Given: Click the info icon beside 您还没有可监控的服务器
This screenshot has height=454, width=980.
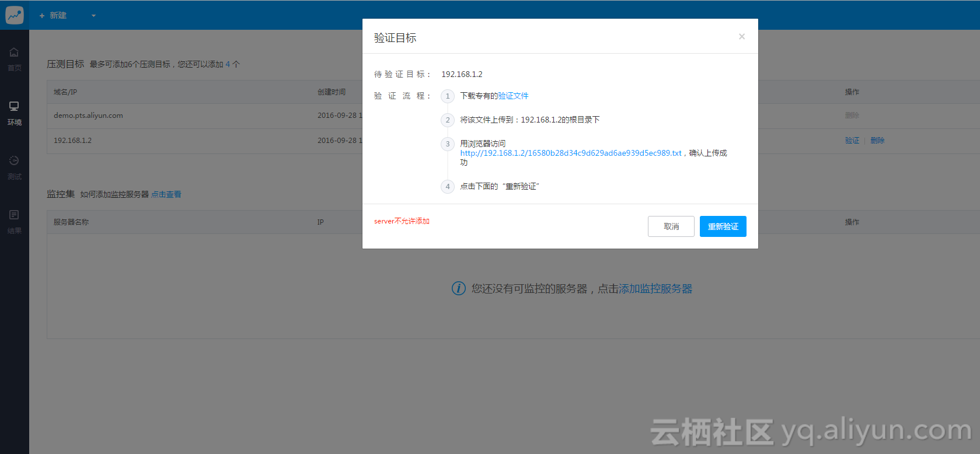Looking at the screenshot, I should (459, 288).
